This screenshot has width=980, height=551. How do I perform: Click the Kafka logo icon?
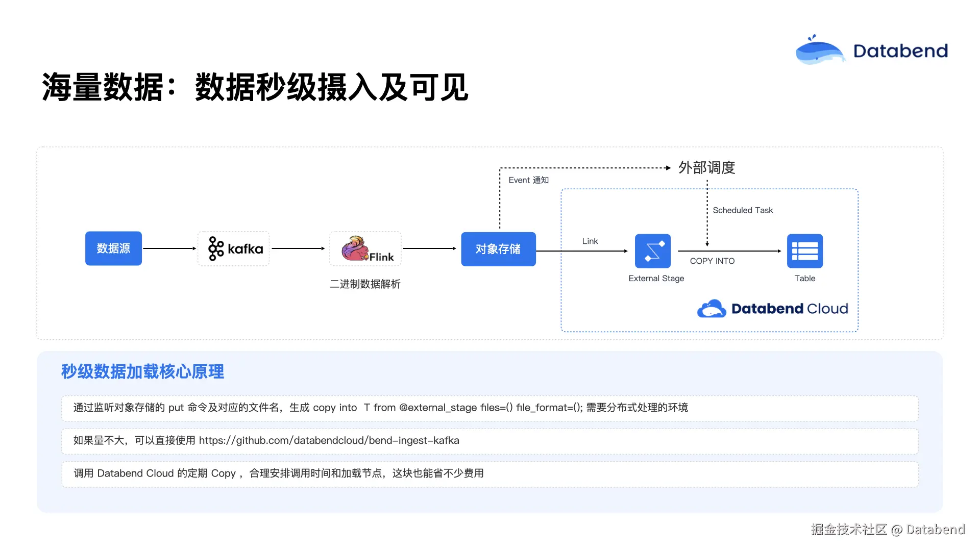(x=216, y=249)
